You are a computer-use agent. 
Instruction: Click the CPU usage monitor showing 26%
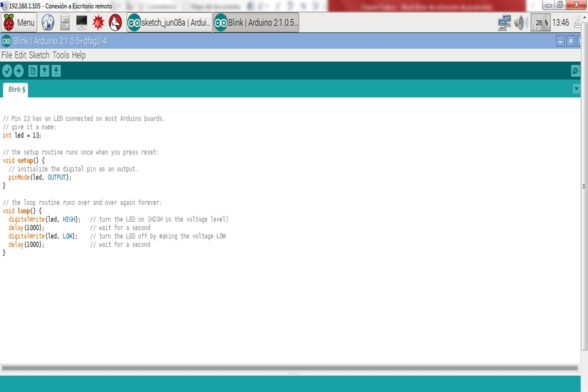click(x=541, y=22)
